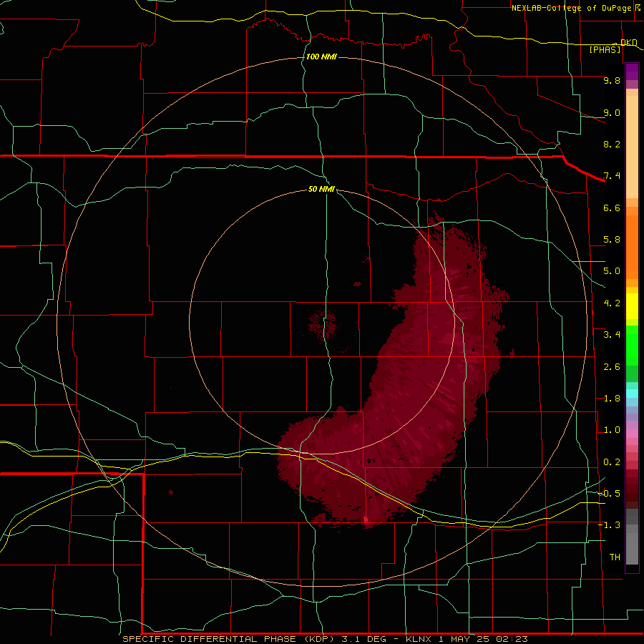Click the 1.8 value on color scale
Image resolution: width=644 pixels, height=644 pixels.
612,399
